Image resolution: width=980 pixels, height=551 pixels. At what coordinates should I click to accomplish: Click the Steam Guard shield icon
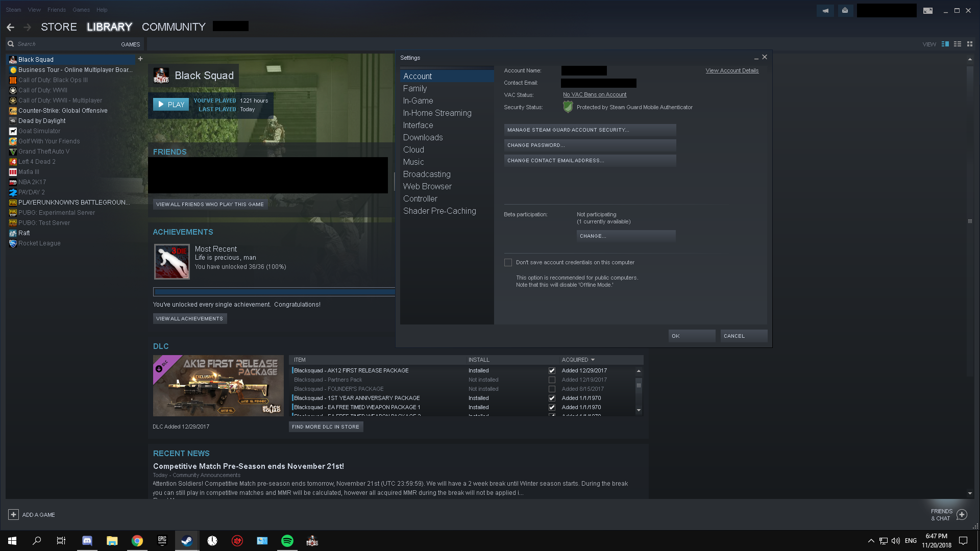[x=568, y=107]
